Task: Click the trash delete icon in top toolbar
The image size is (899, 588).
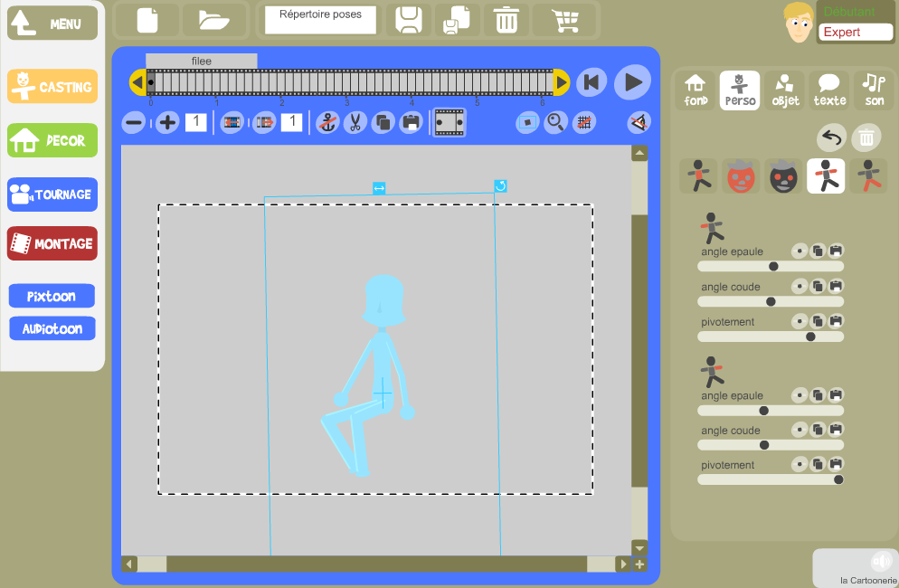Action: [x=506, y=21]
